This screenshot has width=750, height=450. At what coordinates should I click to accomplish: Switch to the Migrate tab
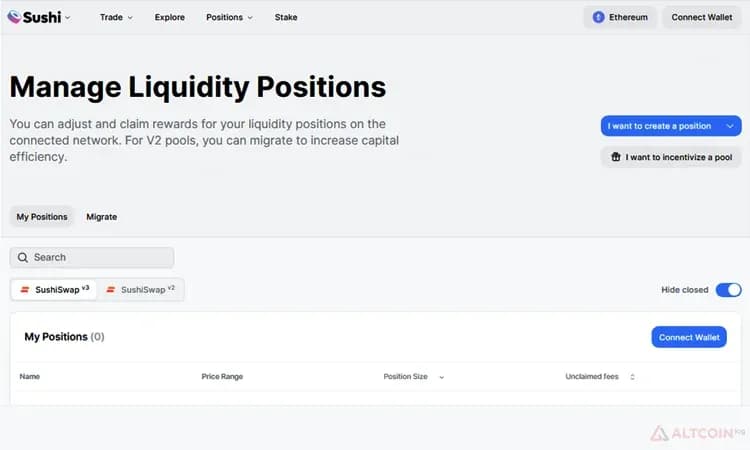(101, 217)
